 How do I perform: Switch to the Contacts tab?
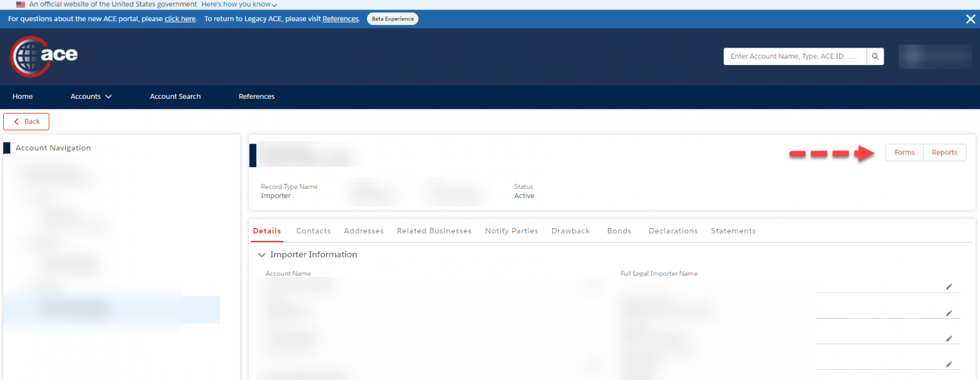click(313, 231)
